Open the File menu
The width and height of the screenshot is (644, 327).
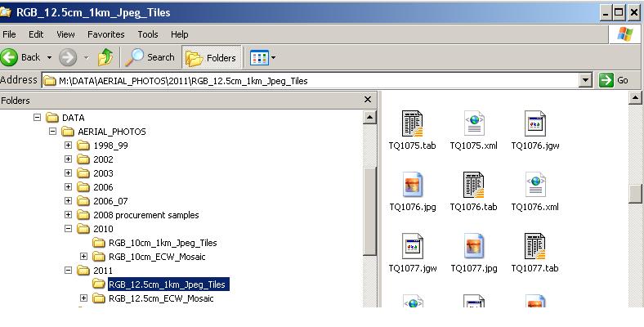[9, 34]
